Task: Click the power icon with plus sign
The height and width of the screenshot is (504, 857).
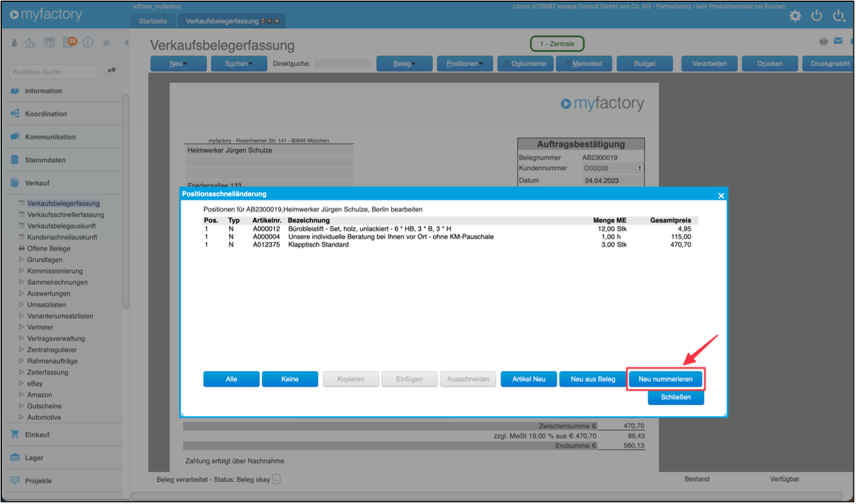Action: pyautogui.click(x=839, y=16)
